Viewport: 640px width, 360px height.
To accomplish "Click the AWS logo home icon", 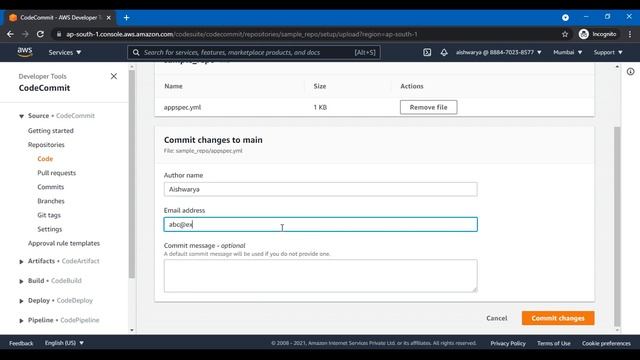I will point(25,52).
